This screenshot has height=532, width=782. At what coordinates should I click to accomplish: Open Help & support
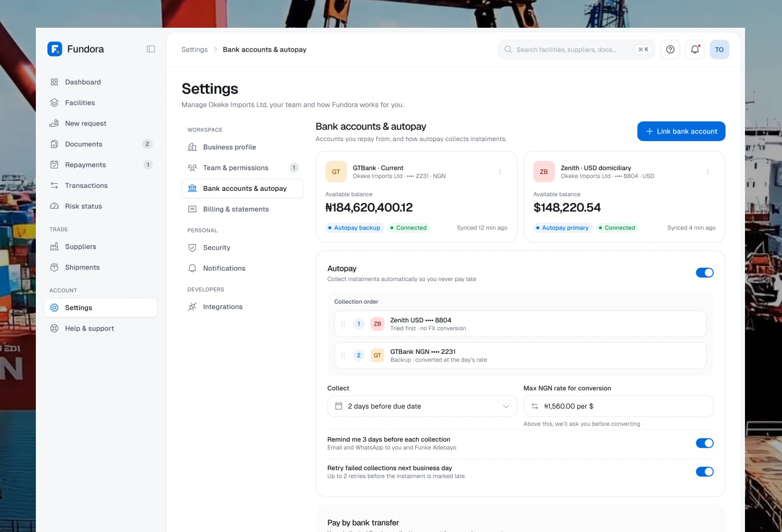[101, 328]
